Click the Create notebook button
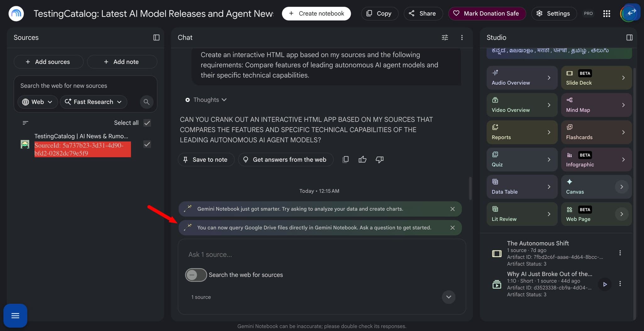 pyautogui.click(x=316, y=14)
